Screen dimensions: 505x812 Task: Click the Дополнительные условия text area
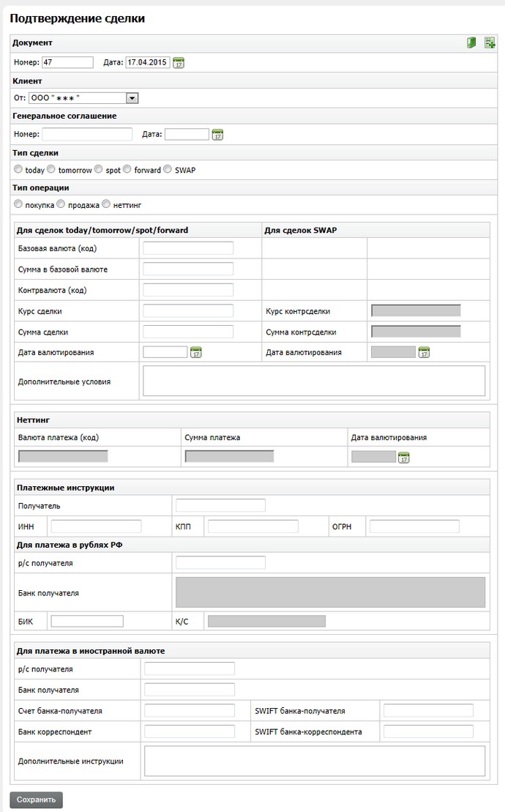314,381
